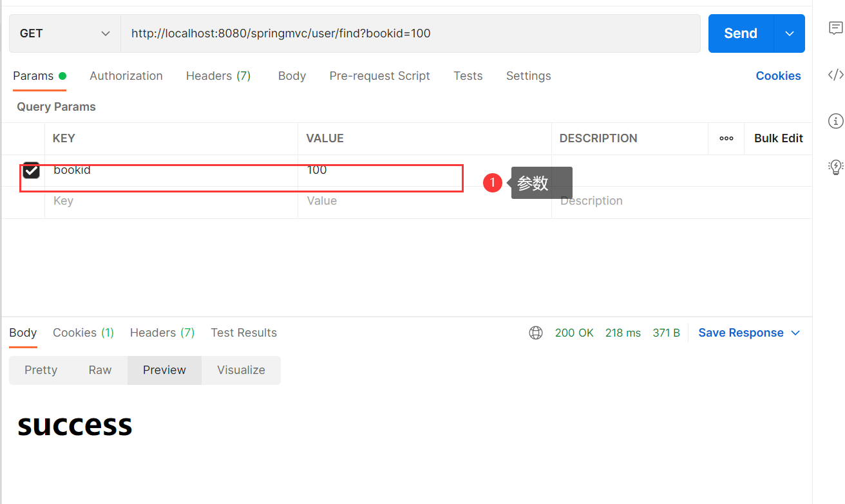Click the value cell containing 100
The width and height of the screenshot is (845, 504).
coord(424,171)
